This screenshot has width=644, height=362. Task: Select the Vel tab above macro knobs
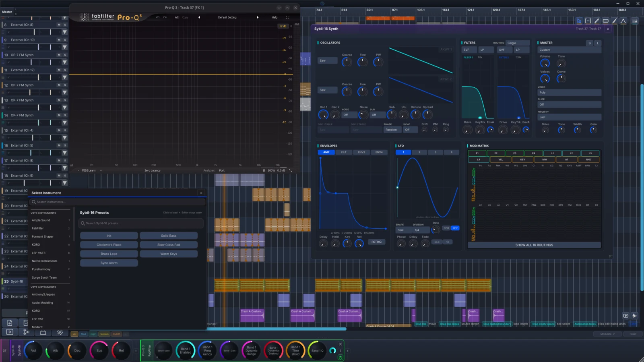[74, 334]
